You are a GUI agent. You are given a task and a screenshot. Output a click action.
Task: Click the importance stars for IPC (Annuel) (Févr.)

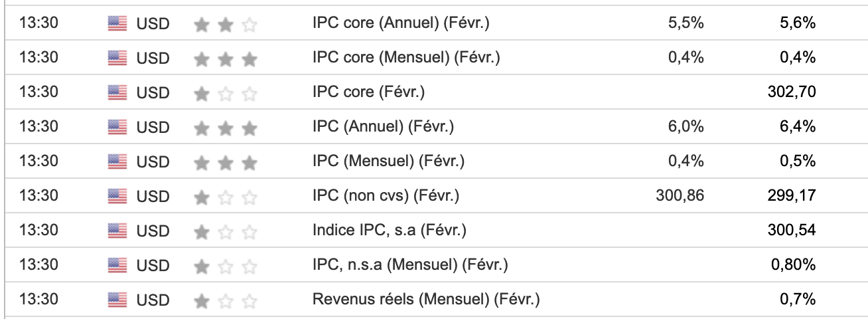coord(226,127)
